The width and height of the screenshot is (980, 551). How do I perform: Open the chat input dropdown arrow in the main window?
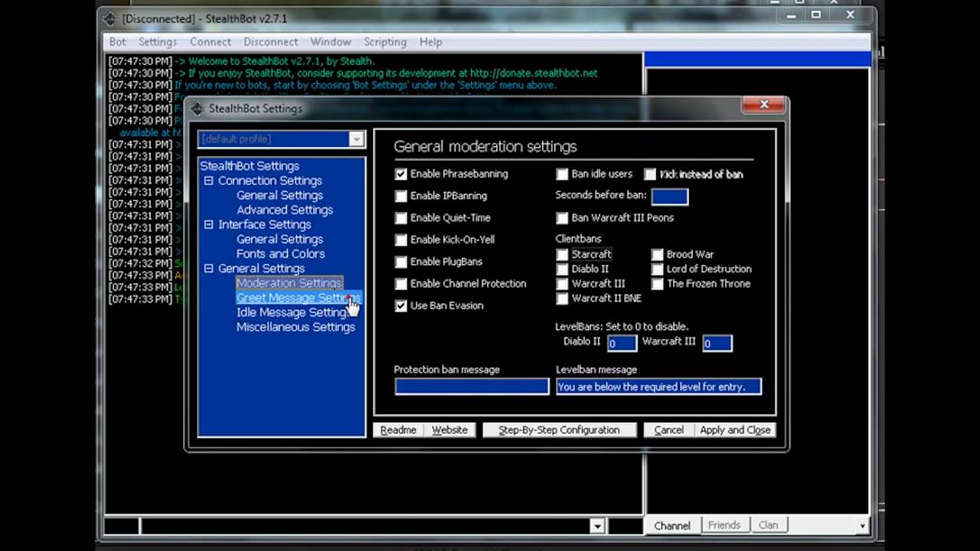(597, 526)
